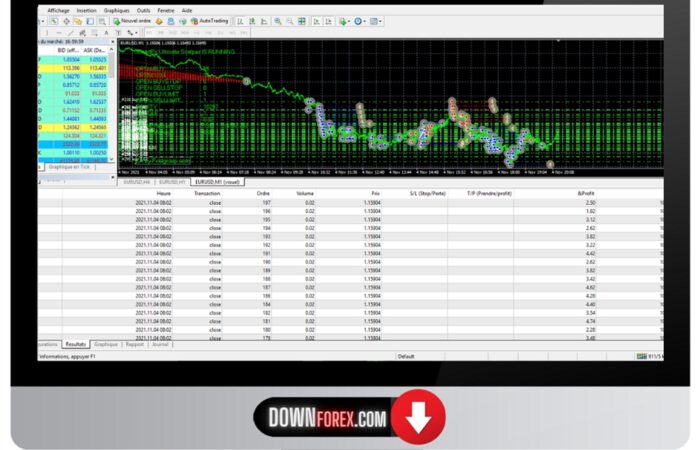Open the Insertion menu
Screen dimensions: 700x450
point(87,10)
